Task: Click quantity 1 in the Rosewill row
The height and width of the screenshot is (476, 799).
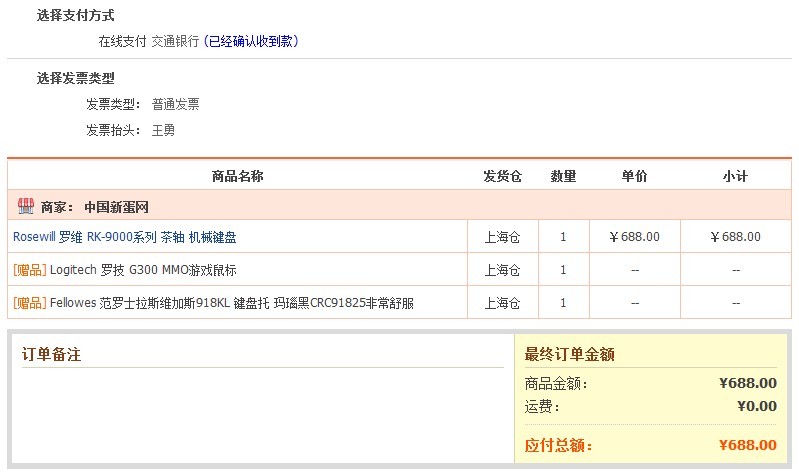Action: pyautogui.click(x=563, y=236)
